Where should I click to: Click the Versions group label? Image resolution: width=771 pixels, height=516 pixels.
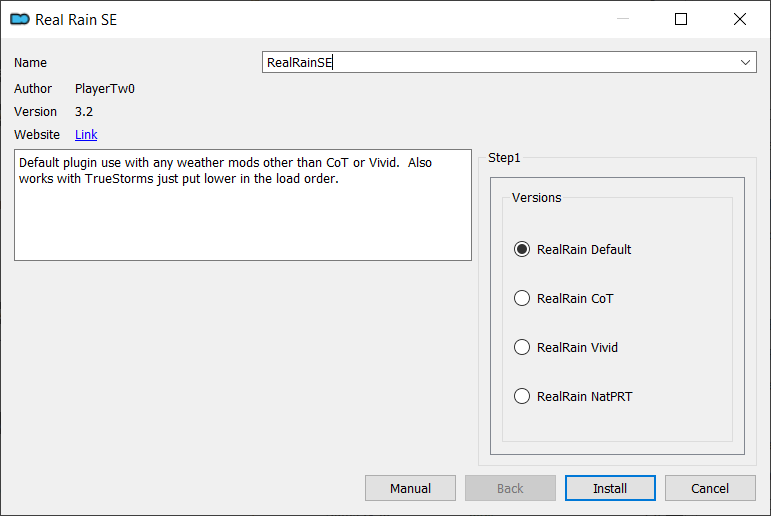point(536,198)
